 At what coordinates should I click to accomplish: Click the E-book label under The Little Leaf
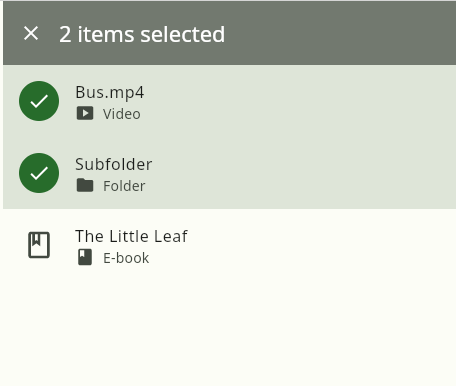(126, 258)
